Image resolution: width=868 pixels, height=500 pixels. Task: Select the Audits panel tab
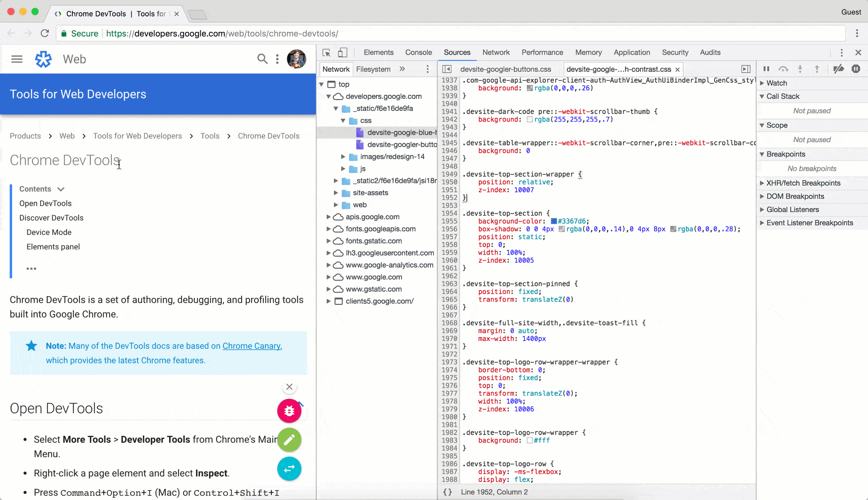pos(710,53)
